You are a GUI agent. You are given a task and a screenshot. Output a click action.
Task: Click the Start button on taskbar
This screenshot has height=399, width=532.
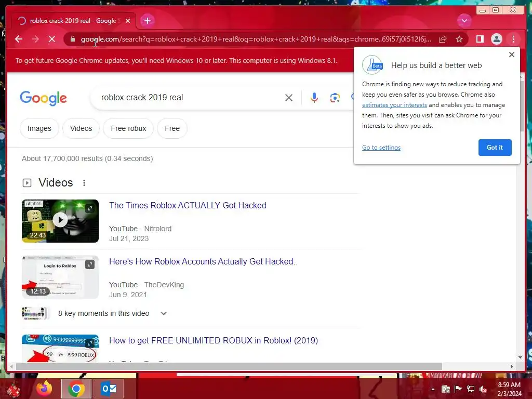[x=12, y=389]
